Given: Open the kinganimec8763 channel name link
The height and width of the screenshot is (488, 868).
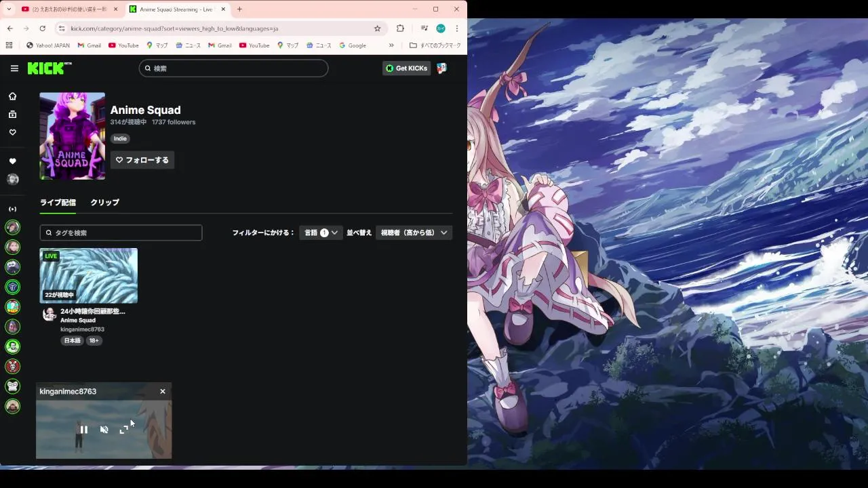Looking at the screenshot, I should coord(82,329).
